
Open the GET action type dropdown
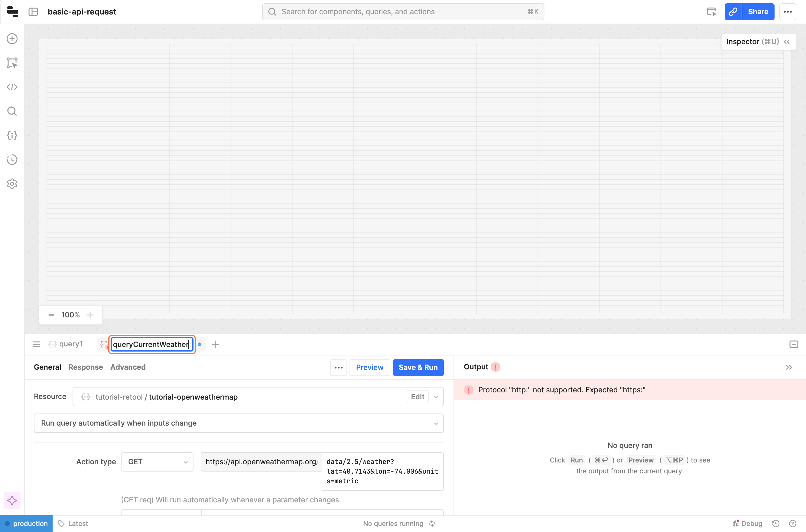coord(157,462)
